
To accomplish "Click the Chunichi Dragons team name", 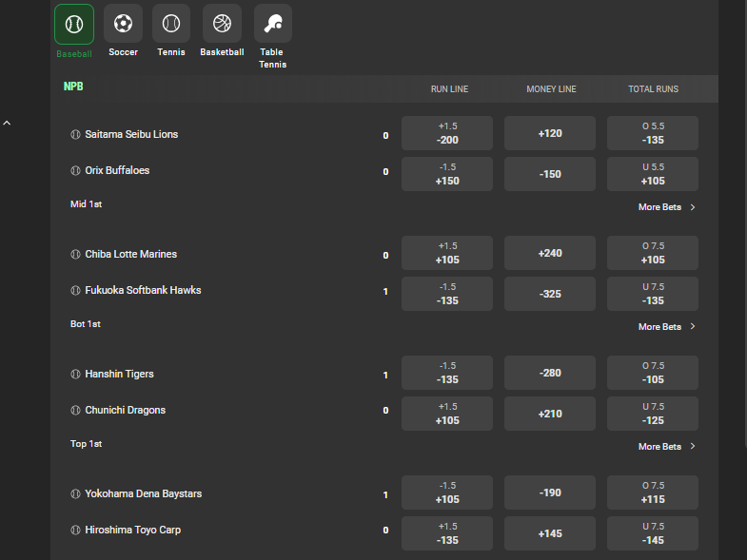I will 126,410.
